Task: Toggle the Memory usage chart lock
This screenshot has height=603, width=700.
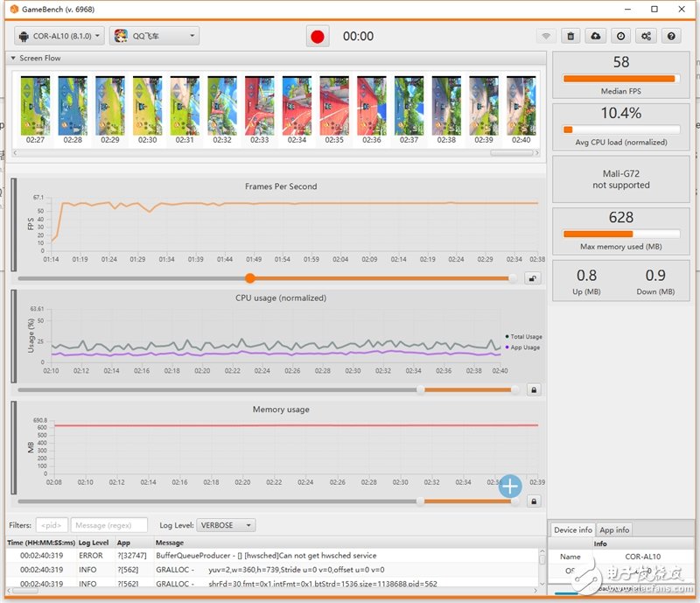Action: pyautogui.click(x=533, y=501)
